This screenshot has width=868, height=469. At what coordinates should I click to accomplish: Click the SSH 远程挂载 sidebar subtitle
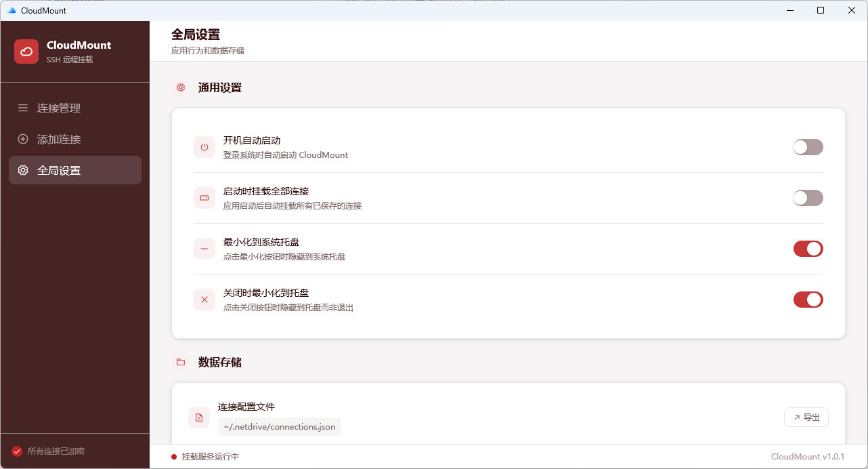70,60
